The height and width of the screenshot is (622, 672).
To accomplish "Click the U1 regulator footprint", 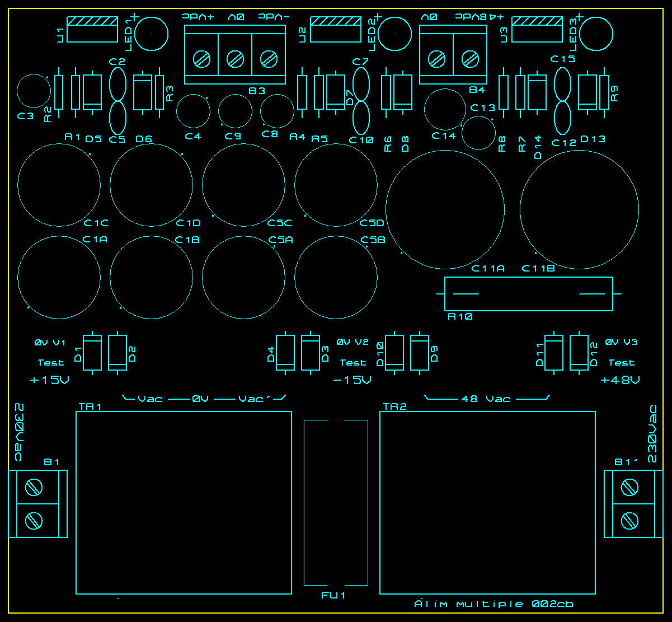I will [x=92, y=30].
